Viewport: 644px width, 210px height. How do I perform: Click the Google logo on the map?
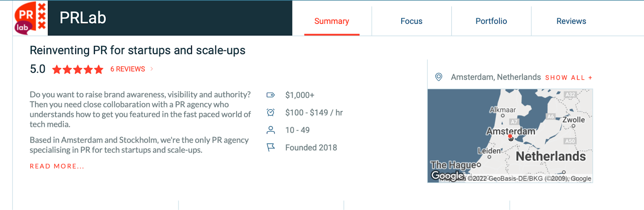click(448, 175)
